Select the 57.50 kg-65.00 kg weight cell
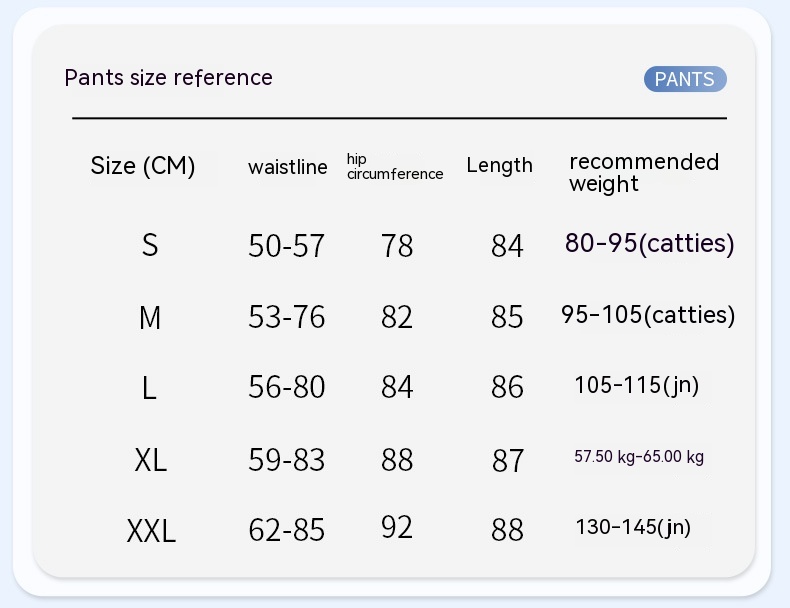Image resolution: width=790 pixels, height=608 pixels. 639,457
